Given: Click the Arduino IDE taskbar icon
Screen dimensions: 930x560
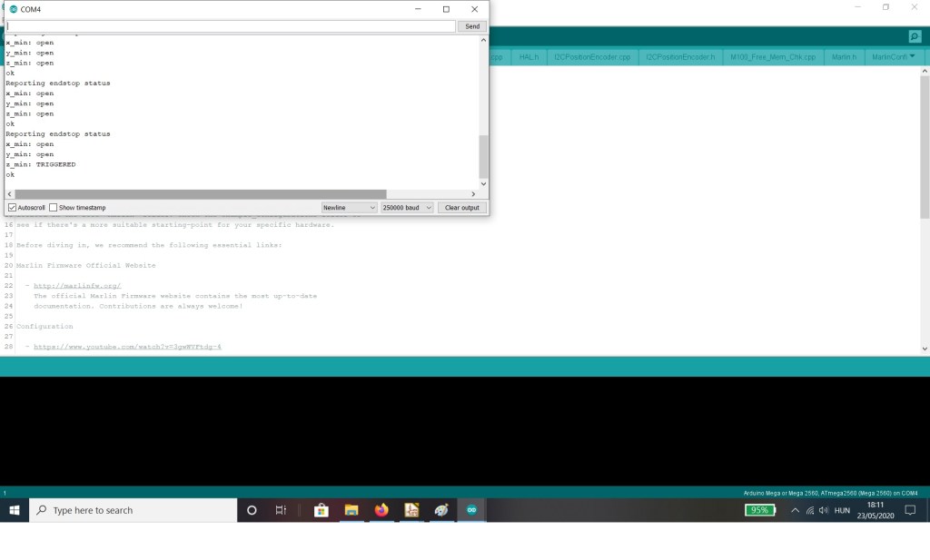Looking at the screenshot, I should pyautogui.click(x=471, y=510).
